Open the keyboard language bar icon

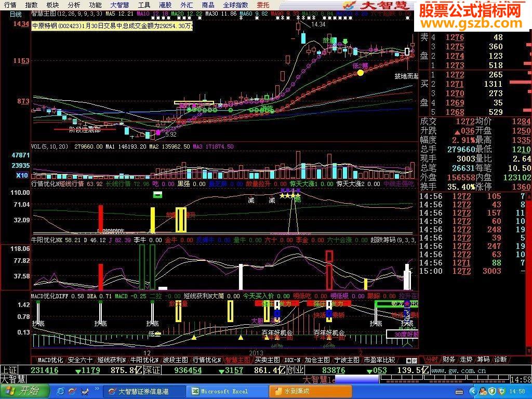[x=459, y=392]
